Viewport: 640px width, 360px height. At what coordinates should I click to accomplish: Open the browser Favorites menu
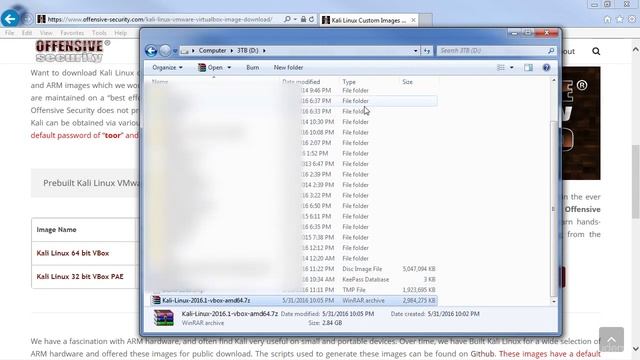coord(72,33)
